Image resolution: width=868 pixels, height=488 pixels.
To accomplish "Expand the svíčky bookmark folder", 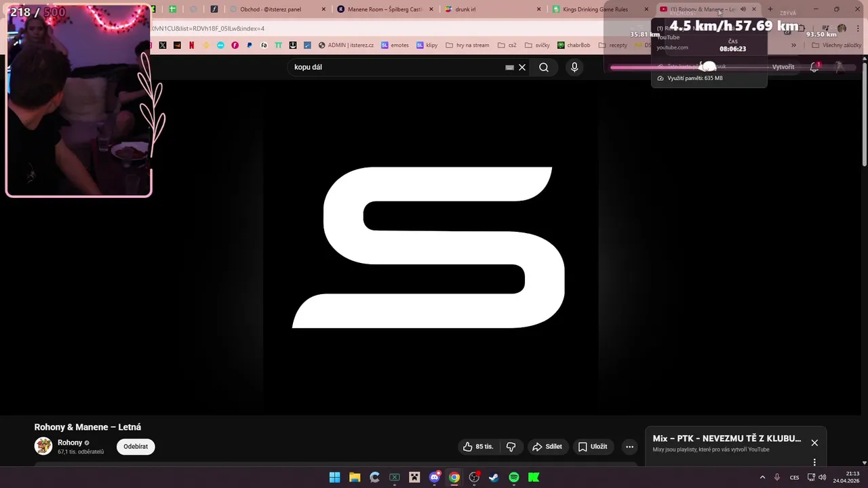I will tap(537, 45).
